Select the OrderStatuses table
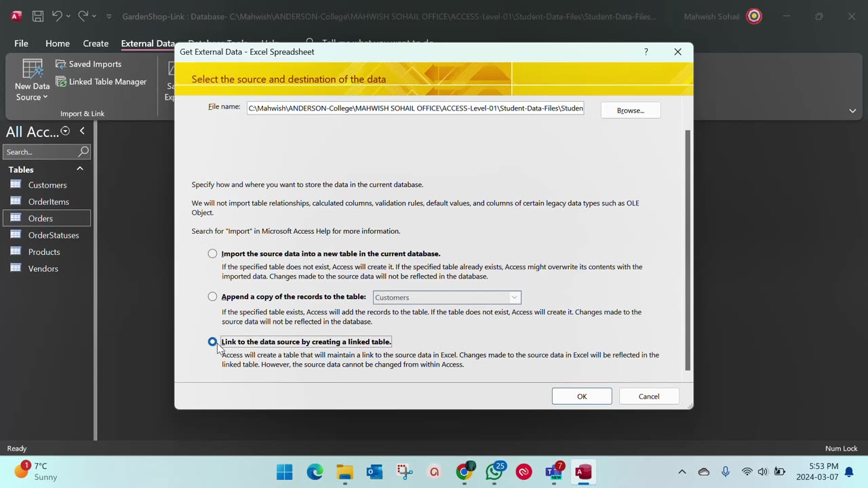 tap(47, 235)
